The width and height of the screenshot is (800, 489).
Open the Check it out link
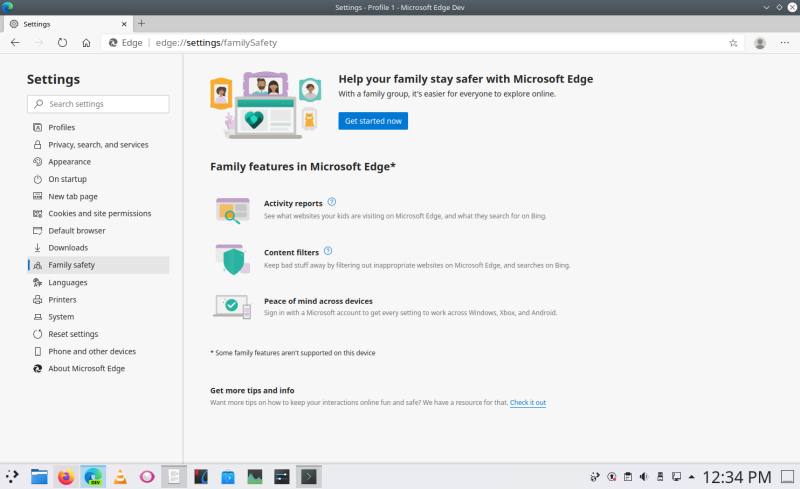click(x=528, y=402)
